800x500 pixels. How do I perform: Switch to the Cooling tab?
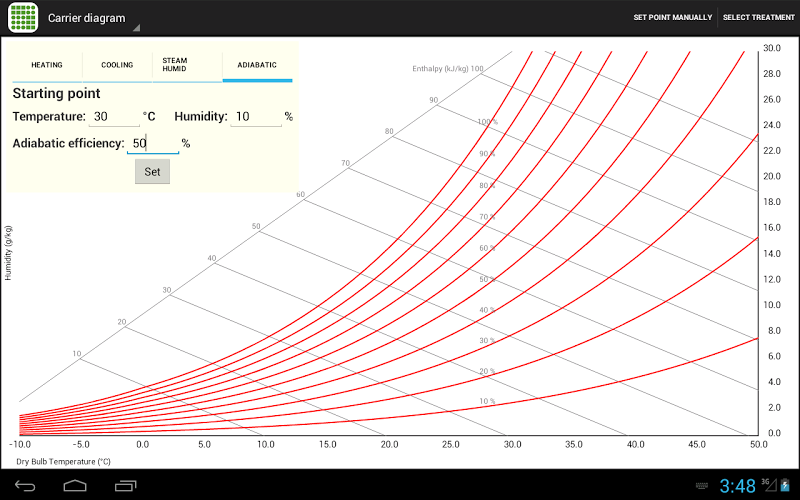click(x=117, y=65)
